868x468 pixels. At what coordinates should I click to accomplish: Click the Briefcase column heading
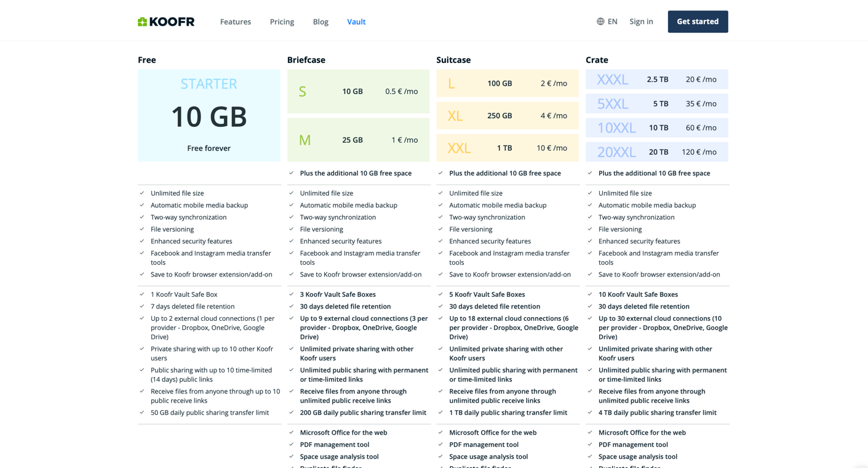point(306,60)
